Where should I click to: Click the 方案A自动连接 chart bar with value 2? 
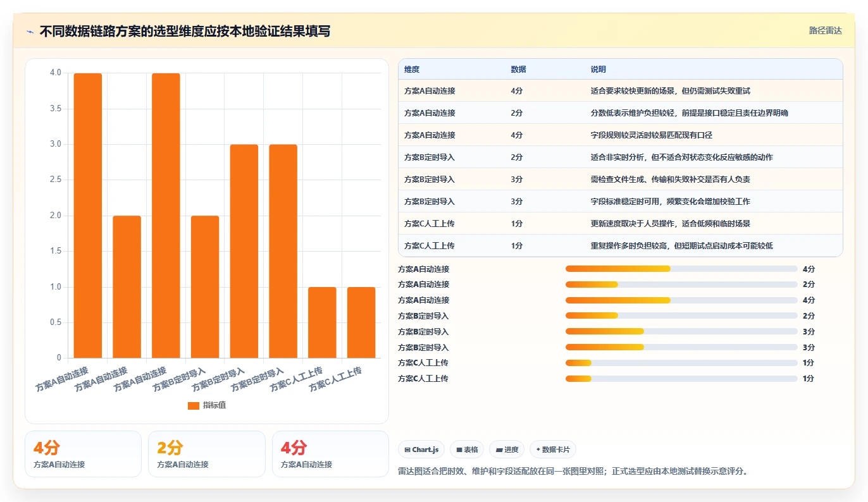(127, 287)
